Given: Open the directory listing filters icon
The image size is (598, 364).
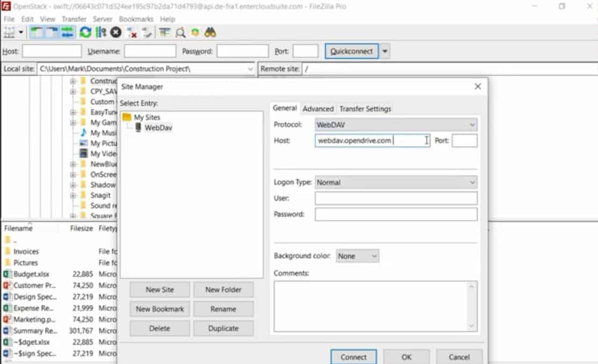Looking at the screenshot, I should tap(165, 32).
